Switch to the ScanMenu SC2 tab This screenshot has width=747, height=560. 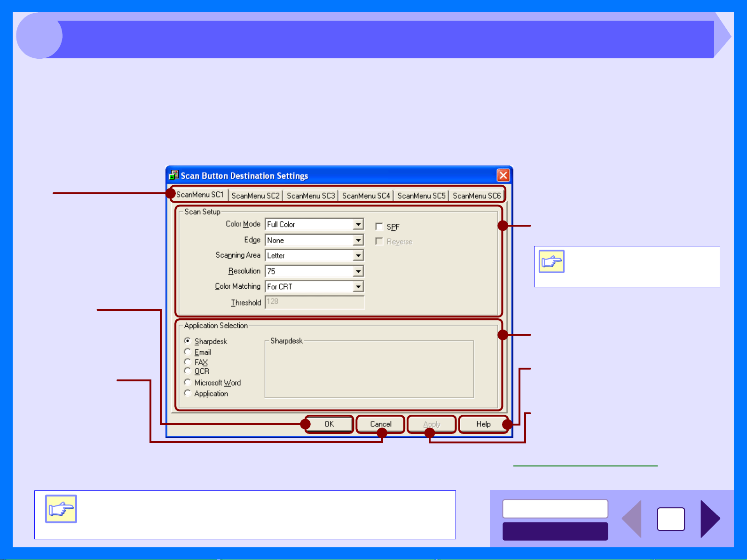[x=255, y=196]
